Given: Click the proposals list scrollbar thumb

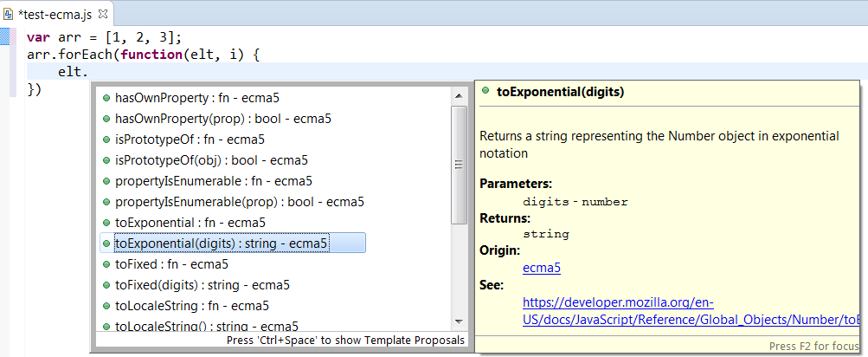Looking at the screenshot, I should (x=459, y=165).
